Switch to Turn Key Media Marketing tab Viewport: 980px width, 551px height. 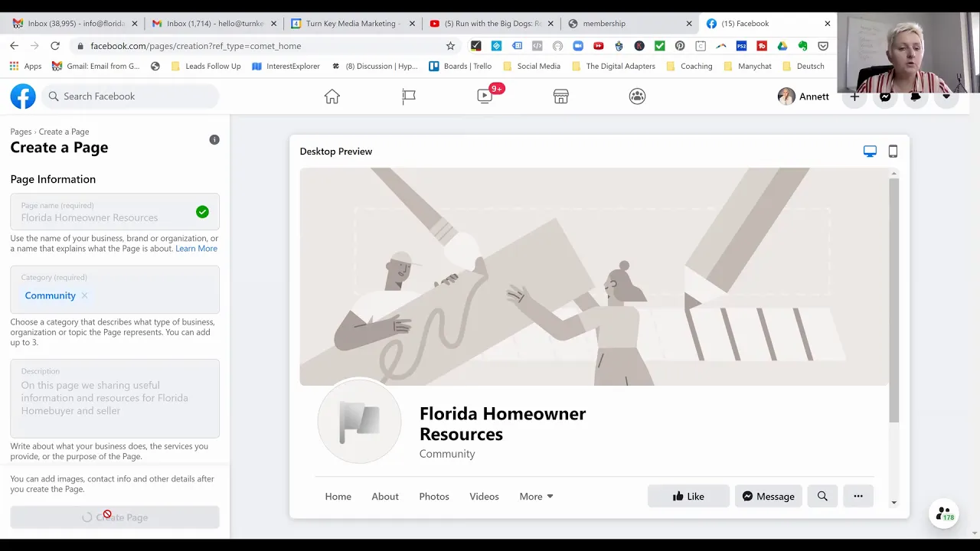[x=352, y=24]
